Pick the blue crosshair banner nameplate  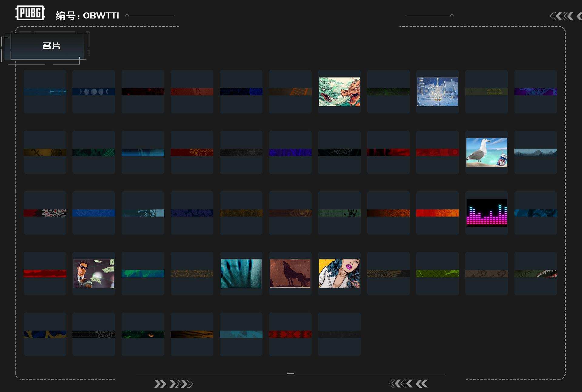point(45,92)
